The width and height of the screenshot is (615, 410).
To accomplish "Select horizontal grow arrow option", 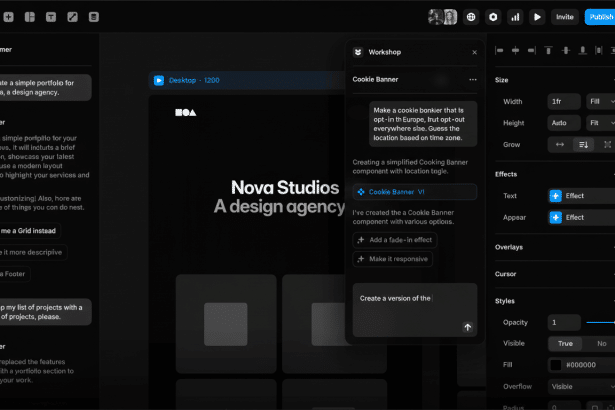I will [560, 145].
